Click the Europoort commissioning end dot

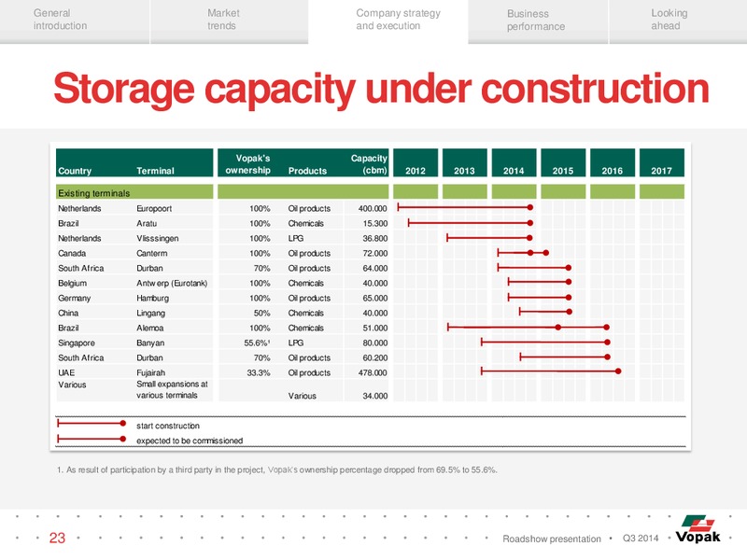(x=530, y=207)
